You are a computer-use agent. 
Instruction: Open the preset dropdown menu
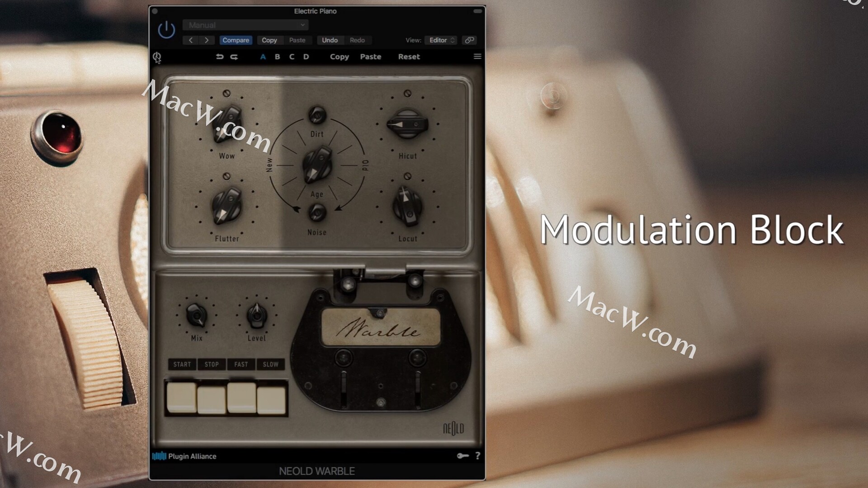coord(246,25)
